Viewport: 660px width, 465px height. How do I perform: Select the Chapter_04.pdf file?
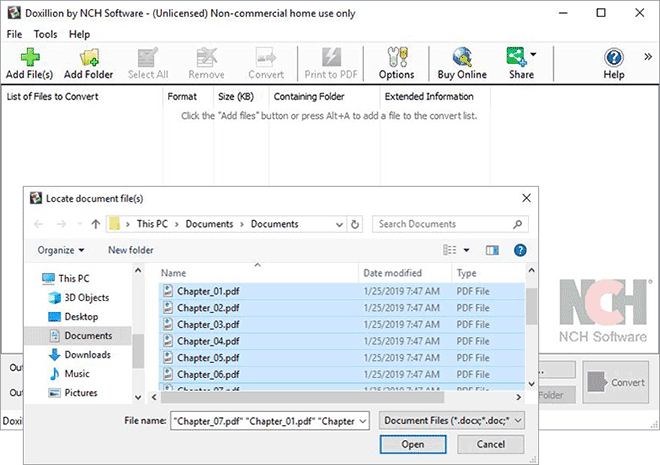[342, 341]
